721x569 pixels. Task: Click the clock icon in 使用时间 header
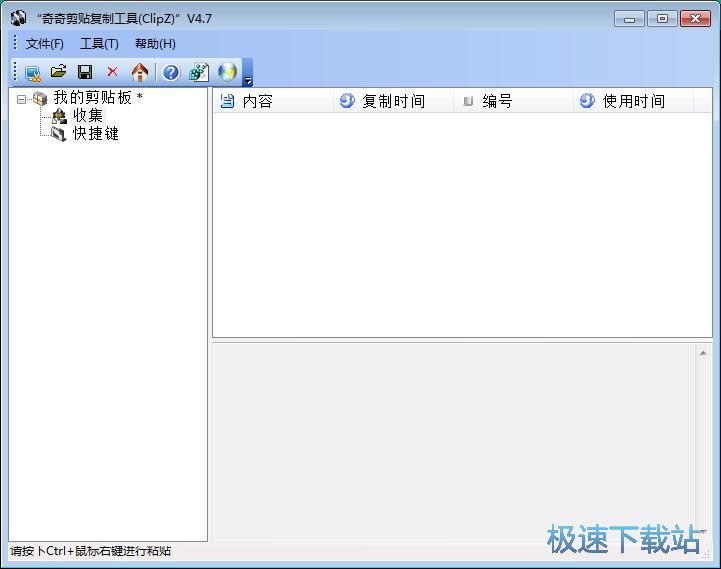pos(587,100)
